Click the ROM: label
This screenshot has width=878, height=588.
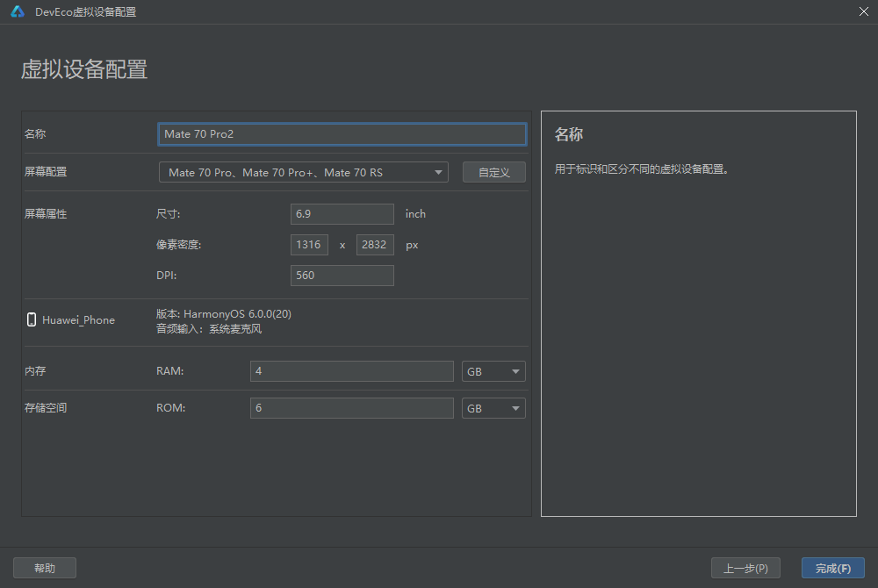(171, 408)
